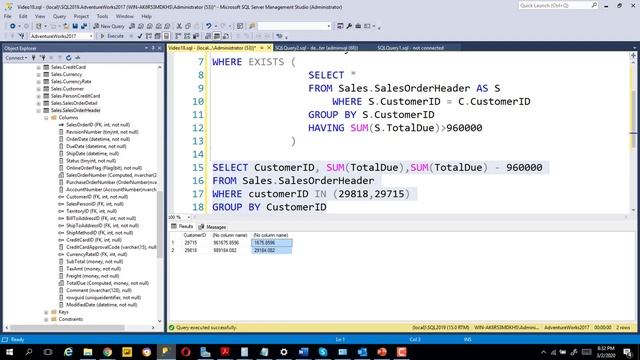Screen dimensions: 640x360
Task: Open the Query menu
Action: click(59, 16)
